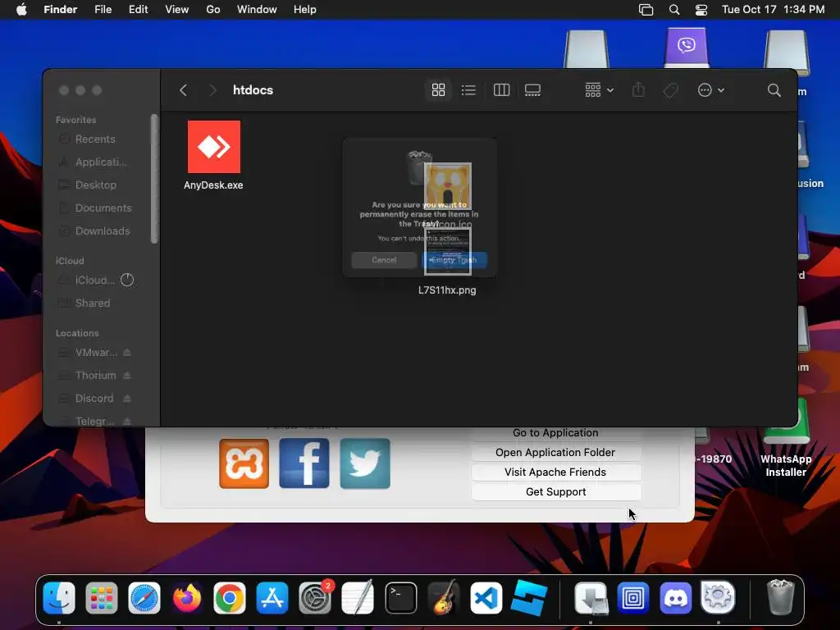Click Go to Application button
This screenshot has height=630, width=840.
coord(555,433)
